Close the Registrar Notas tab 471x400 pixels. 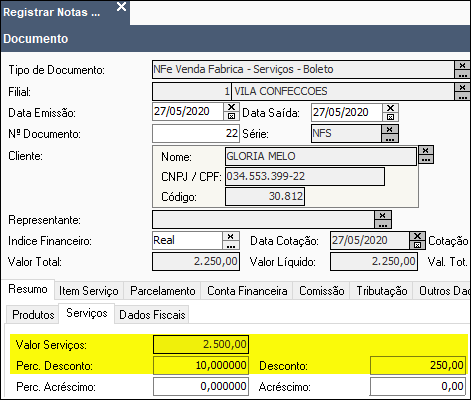pyautogui.click(x=121, y=7)
